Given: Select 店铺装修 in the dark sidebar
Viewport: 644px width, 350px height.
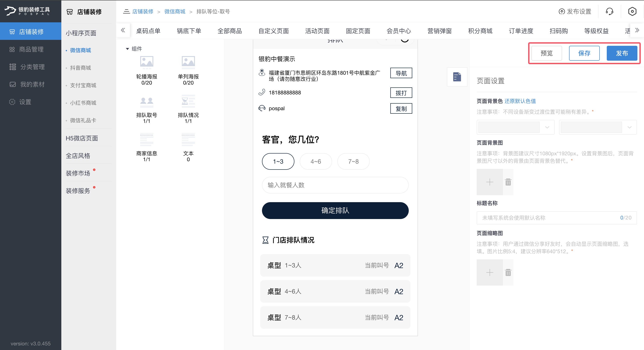Looking at the screenshot, I should [x=30, y=31].
